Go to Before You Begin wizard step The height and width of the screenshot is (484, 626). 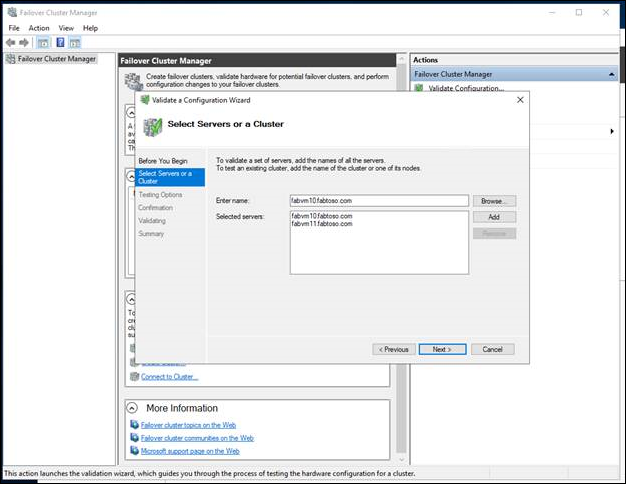163,161
